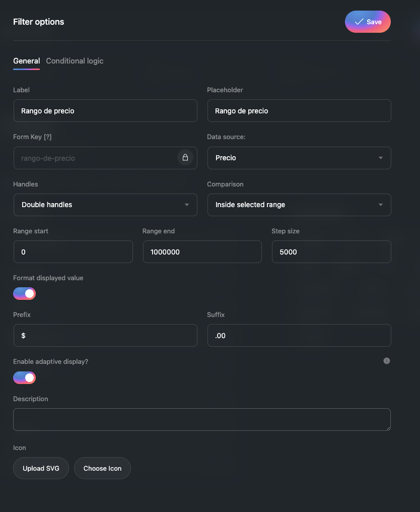The height and width of the screenshot is (512, 420).
Task: Disable the Enable adaptive display toggle
Action: [x=25, y=377]
